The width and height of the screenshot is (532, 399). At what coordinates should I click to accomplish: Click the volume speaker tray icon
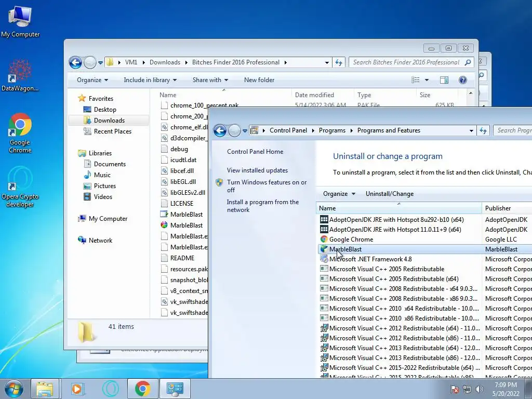coord(480,389)
